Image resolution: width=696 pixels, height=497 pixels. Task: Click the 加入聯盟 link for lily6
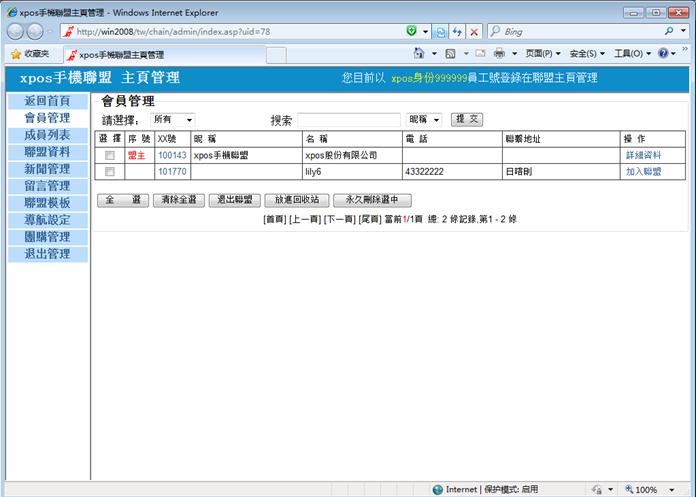coord(642,172)
